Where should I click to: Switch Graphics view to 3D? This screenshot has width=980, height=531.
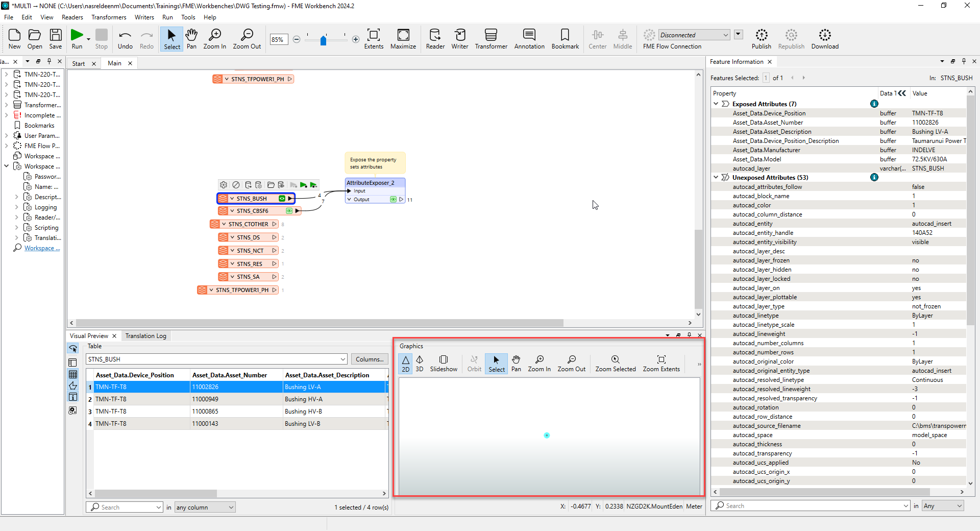tap(420, 364)
